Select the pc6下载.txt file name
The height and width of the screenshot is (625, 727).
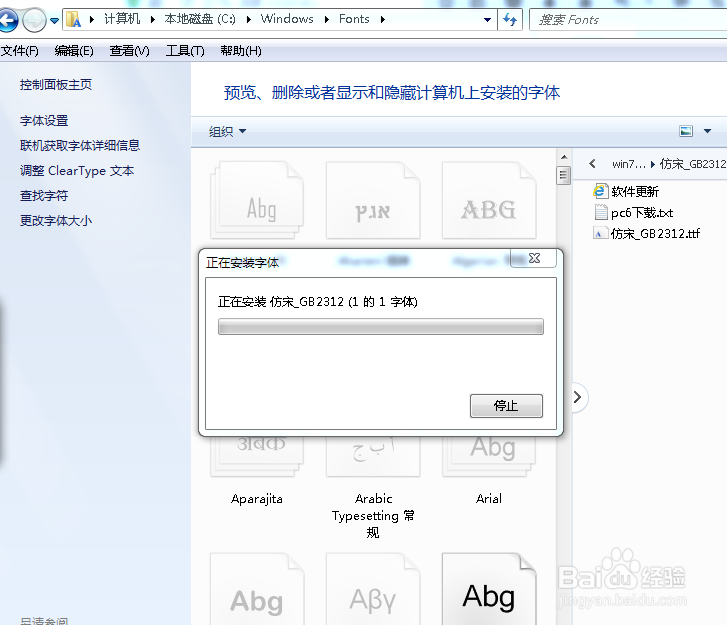click(x=642, y=213)
